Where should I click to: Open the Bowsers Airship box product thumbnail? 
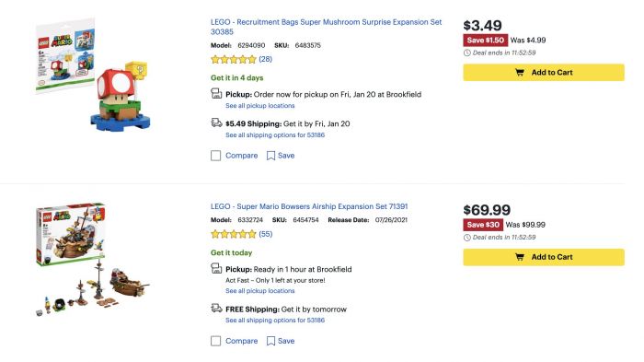(93, 259)
